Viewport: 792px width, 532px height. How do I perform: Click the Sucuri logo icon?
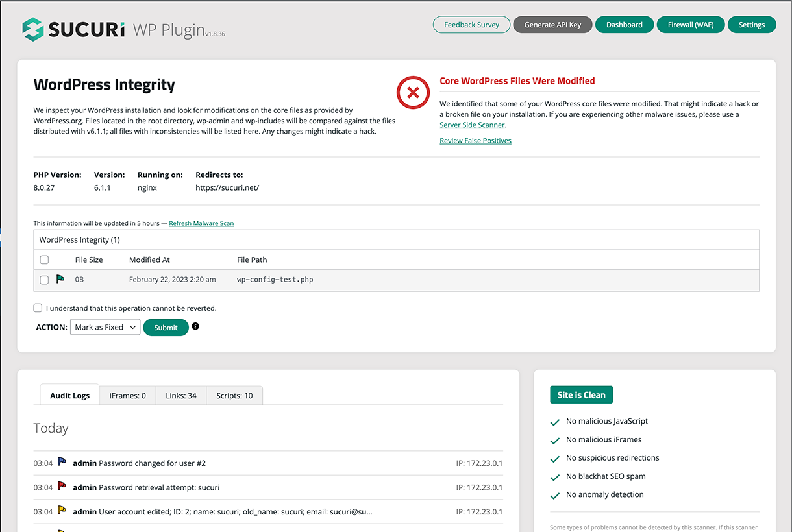click(x=32, y=29)
